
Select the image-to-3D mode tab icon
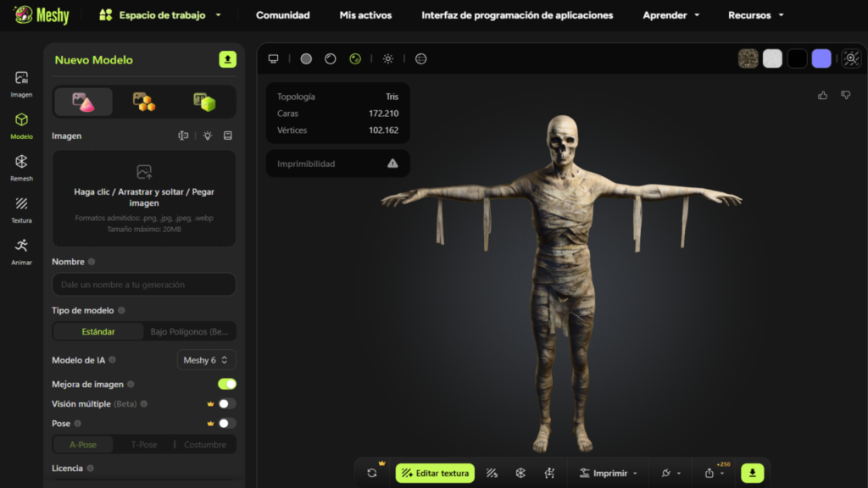[x=84, y=102]
